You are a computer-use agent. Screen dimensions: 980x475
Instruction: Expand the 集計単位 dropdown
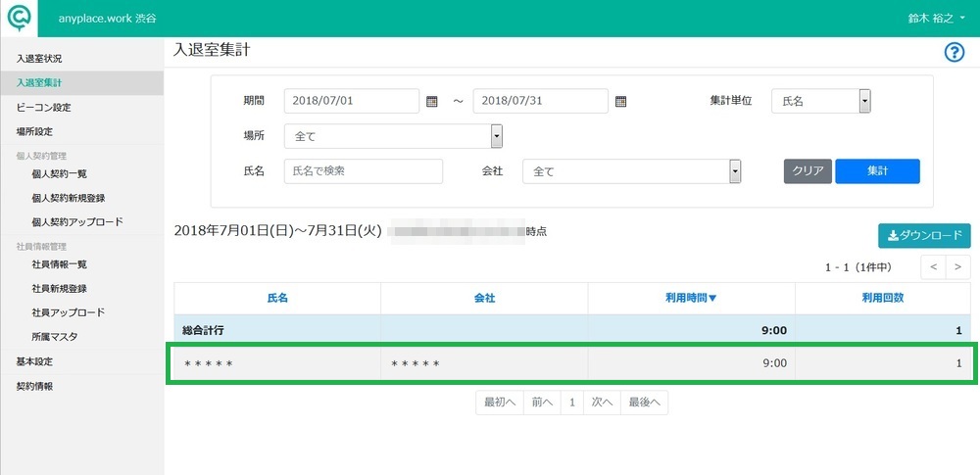(x=821, y=101)
